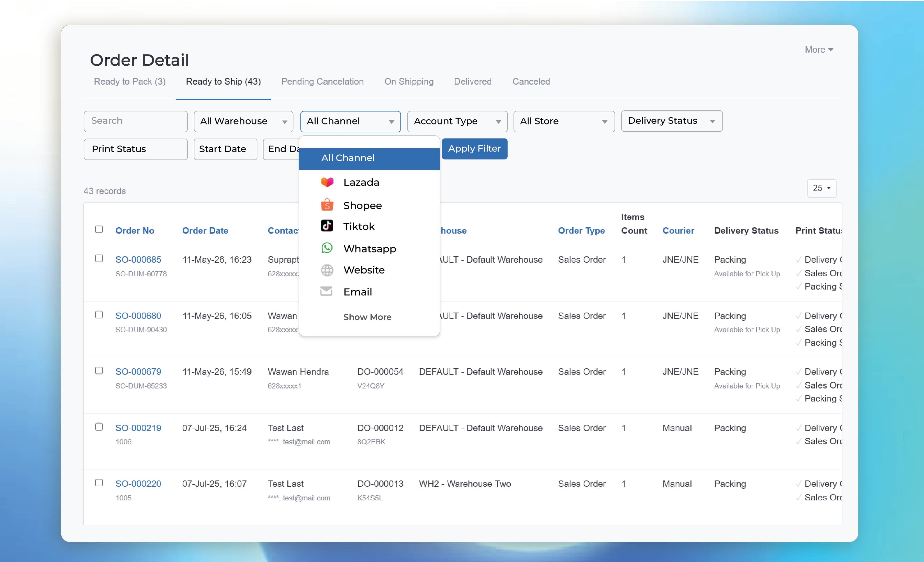This screenshot has height=562, width=924.
Task: Check the SO-000220 row checkbox
Action: pyautogui.click(x=99, y=483)
